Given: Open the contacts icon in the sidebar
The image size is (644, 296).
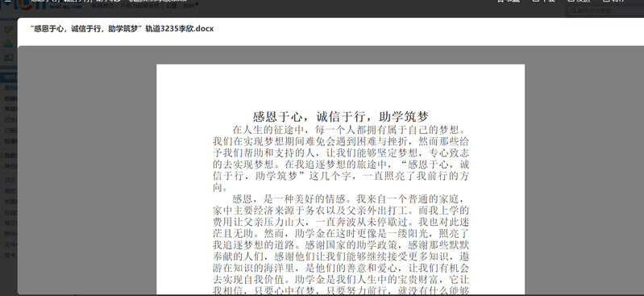Looking at the screenshot, I should click(8, 57).
